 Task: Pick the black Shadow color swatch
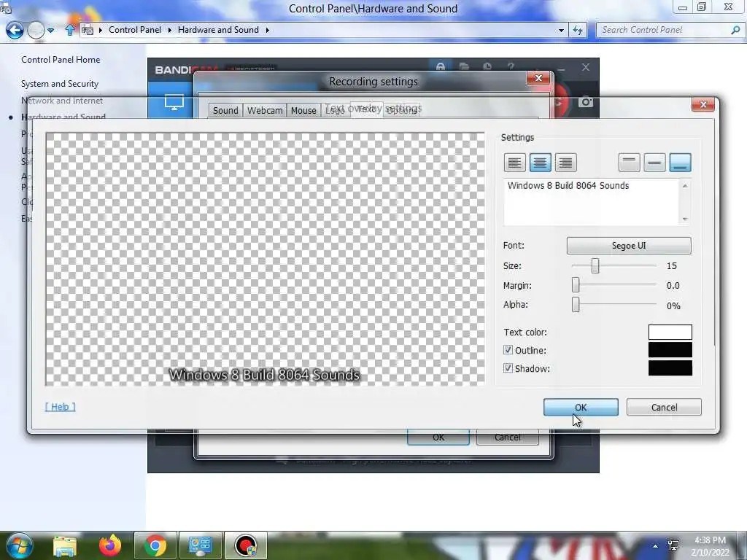[x=670, y=368]
